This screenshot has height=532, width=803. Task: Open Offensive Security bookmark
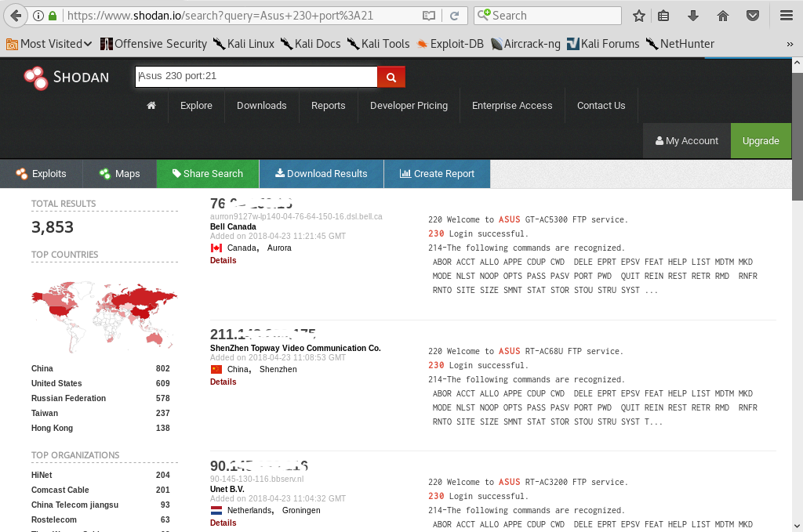click(x=154, y=44)
